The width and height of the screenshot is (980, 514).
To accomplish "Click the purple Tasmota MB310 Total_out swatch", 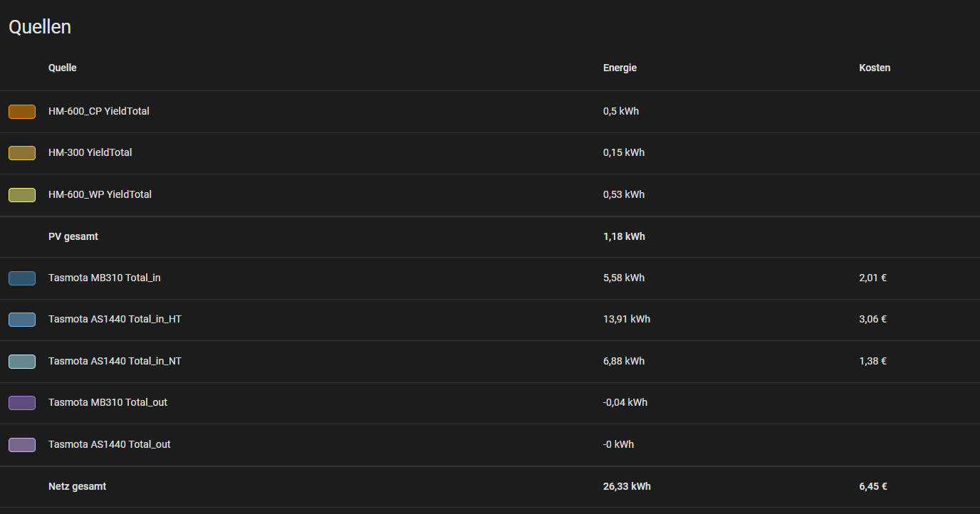I will tap(22, 403).
